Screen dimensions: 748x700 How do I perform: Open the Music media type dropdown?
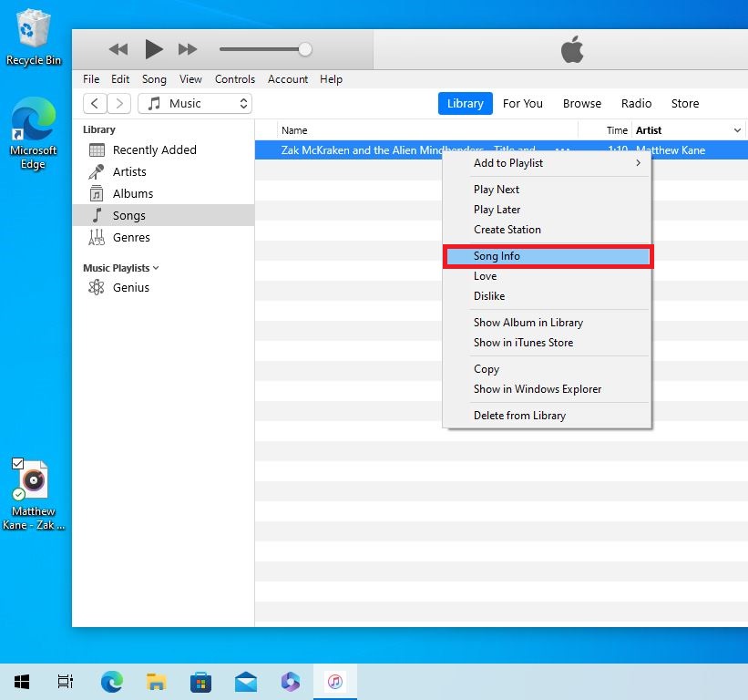tap(195, 104)
